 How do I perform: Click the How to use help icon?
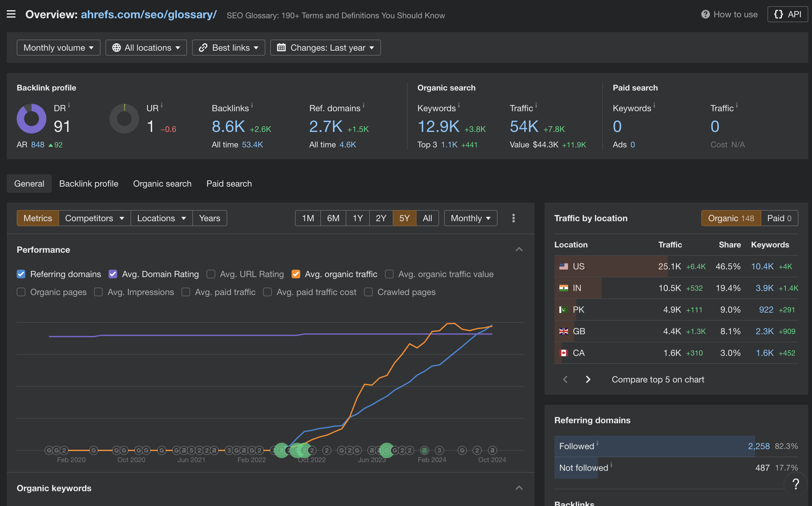(706, 15)
